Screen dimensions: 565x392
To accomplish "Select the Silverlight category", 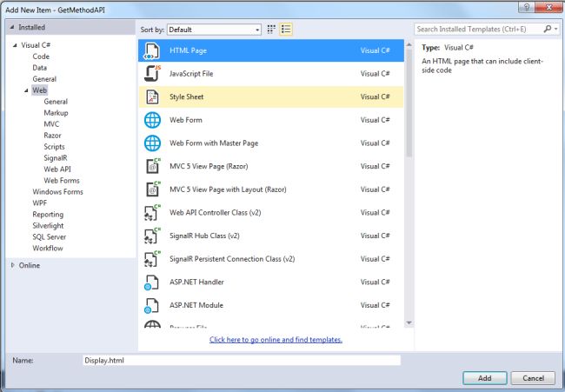I will 48,225.
